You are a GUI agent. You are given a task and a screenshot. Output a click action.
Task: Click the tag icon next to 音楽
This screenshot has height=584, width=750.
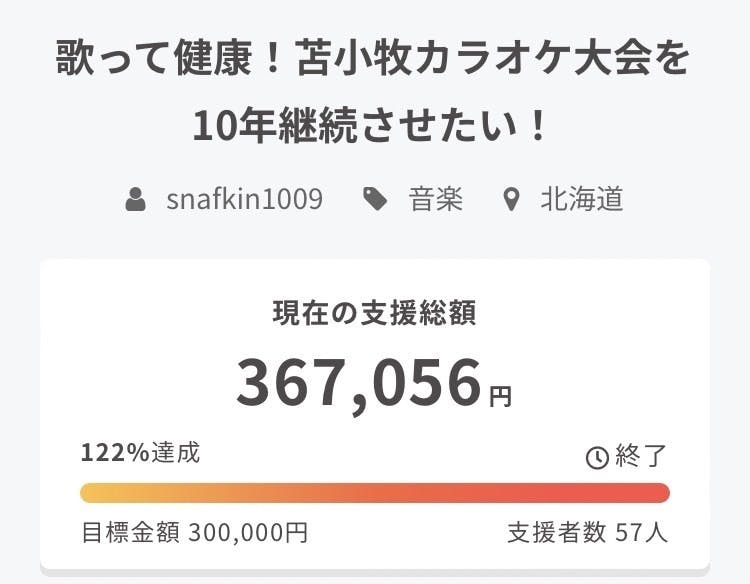click(375, 199)
